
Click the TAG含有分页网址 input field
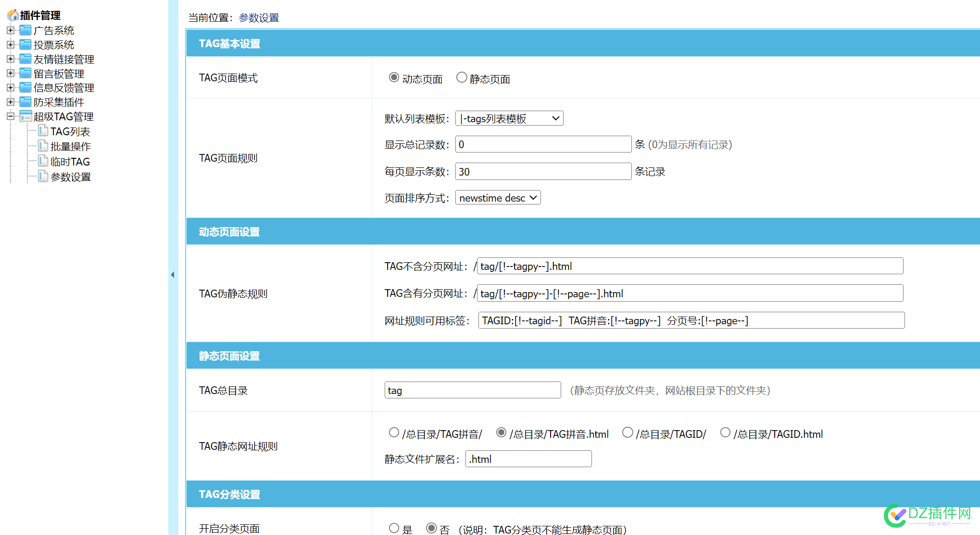(690, 293)
